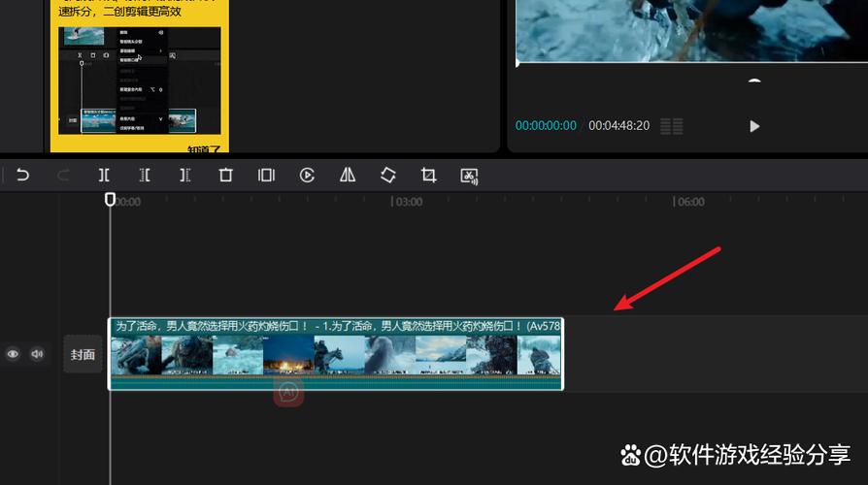
Task: Toggle main track visibility eye
Action: click(13, 354)
